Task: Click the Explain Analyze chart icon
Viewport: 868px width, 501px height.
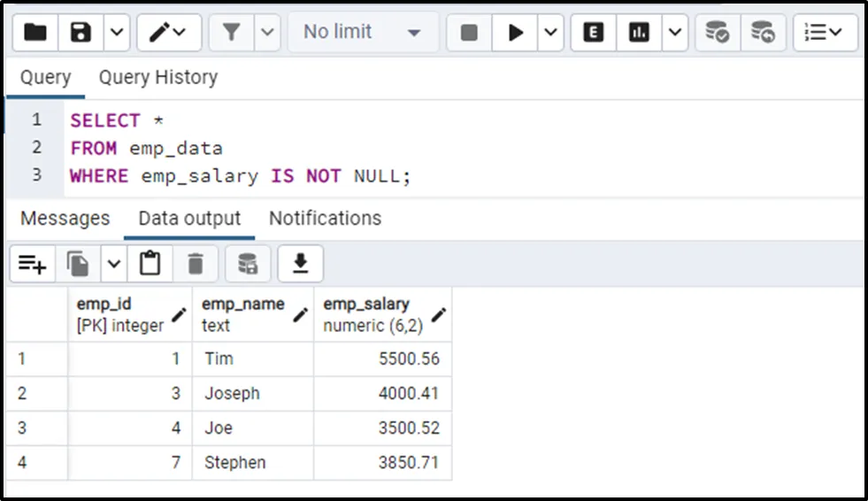Action: click(x=639, y=33)
